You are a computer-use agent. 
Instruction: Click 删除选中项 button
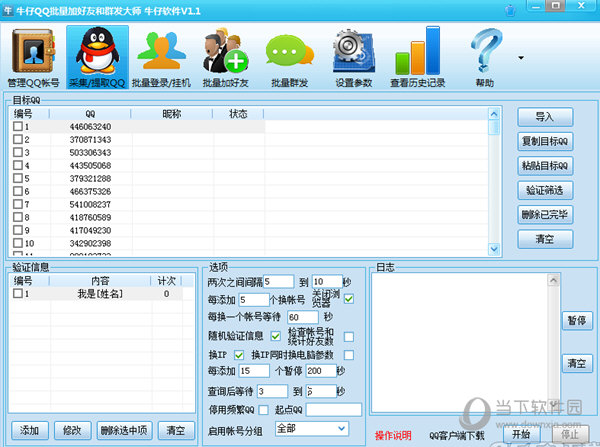[124, 431]
